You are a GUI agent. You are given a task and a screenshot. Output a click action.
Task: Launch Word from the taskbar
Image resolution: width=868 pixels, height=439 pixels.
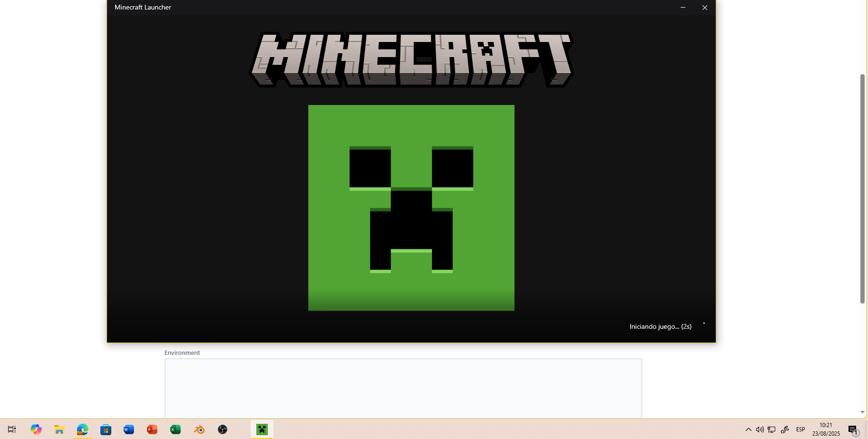[x=129, y=429]
